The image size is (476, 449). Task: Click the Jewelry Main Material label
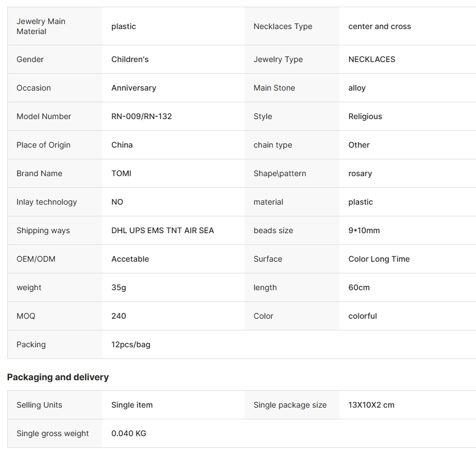(x=41, y=26)
